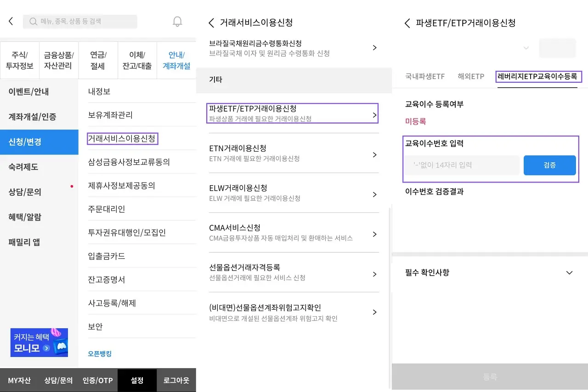Open the account selector dropdown arrow
Viewport: 588px width, 392px height.
tap(526, 48)
